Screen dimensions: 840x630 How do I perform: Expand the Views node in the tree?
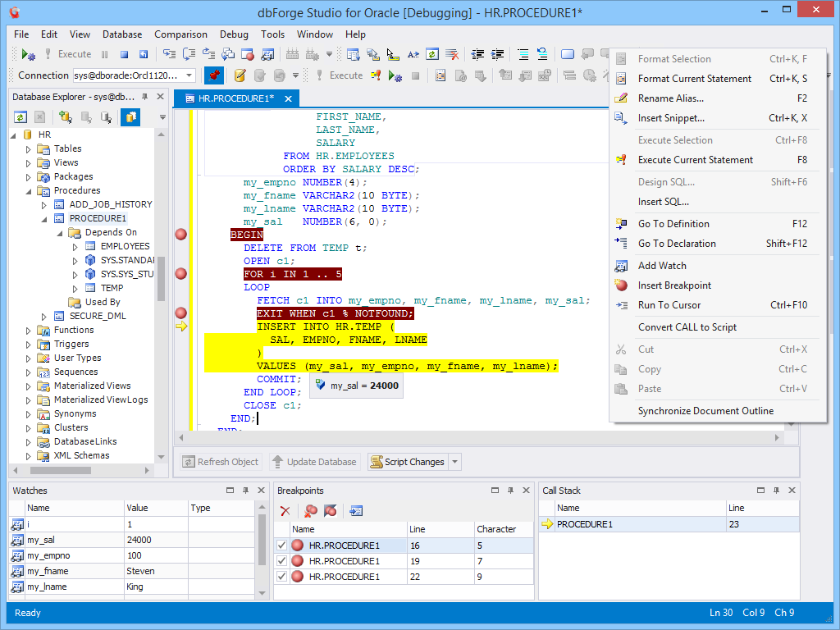coord(29,163)
